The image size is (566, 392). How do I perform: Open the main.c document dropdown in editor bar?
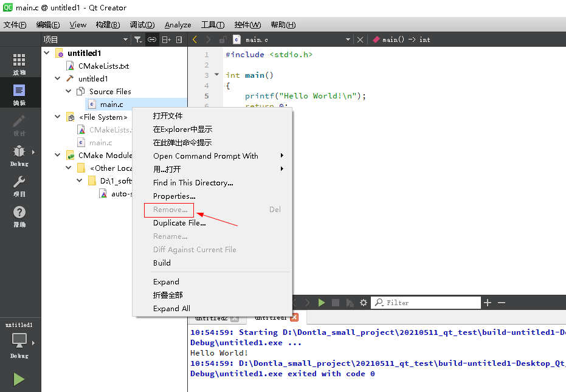tap(348, 39)
